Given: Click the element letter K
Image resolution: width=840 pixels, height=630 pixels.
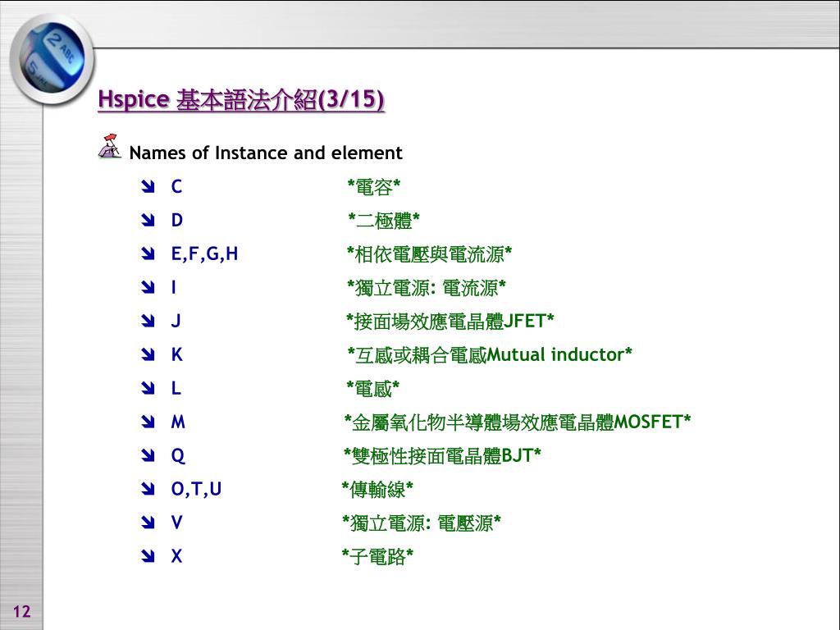Looking at the screenshot, I should pyautogui.click(x=177, y=354).
